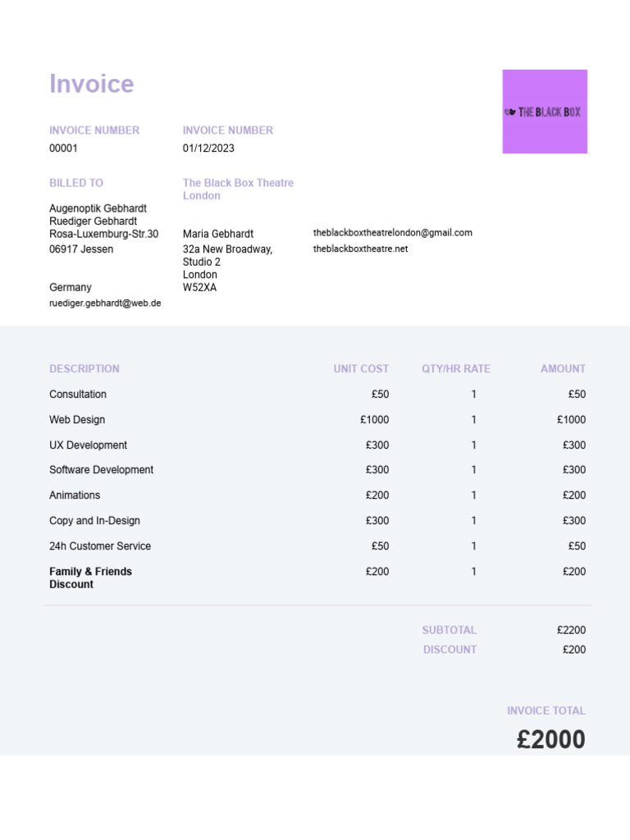Select the UX Development row

317,445
